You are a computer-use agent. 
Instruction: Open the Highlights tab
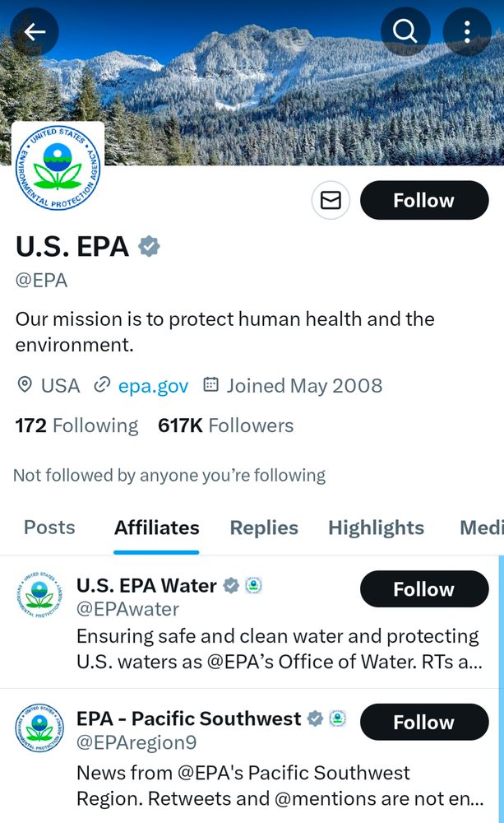pyautogui.click(x=376, y=528)
